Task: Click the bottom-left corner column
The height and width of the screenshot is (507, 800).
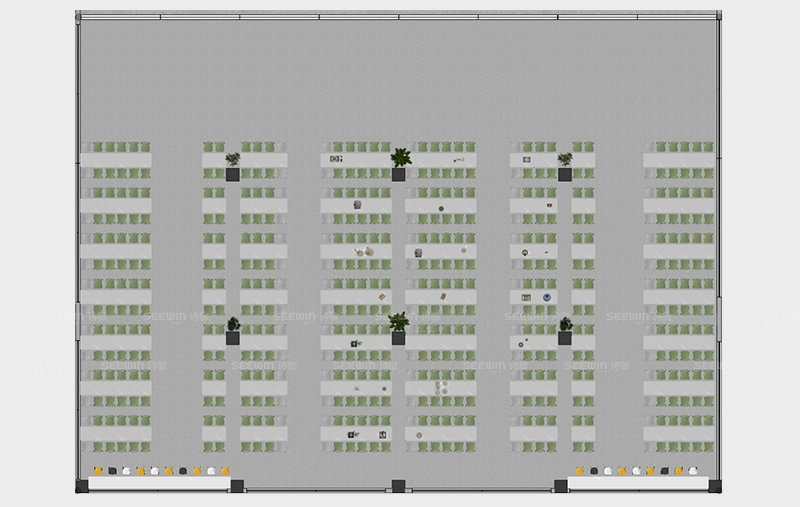Action: 80,487
